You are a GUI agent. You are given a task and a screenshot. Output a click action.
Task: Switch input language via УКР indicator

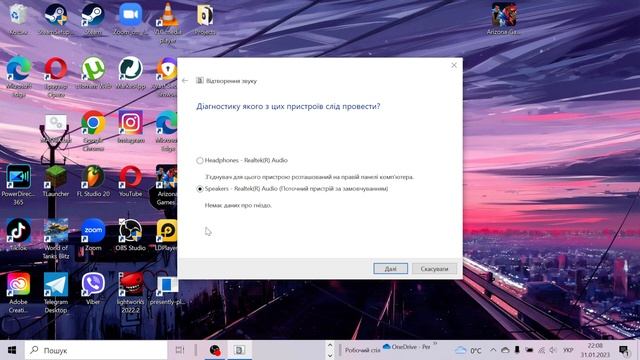pyautogui.click(x=568, y=350)
